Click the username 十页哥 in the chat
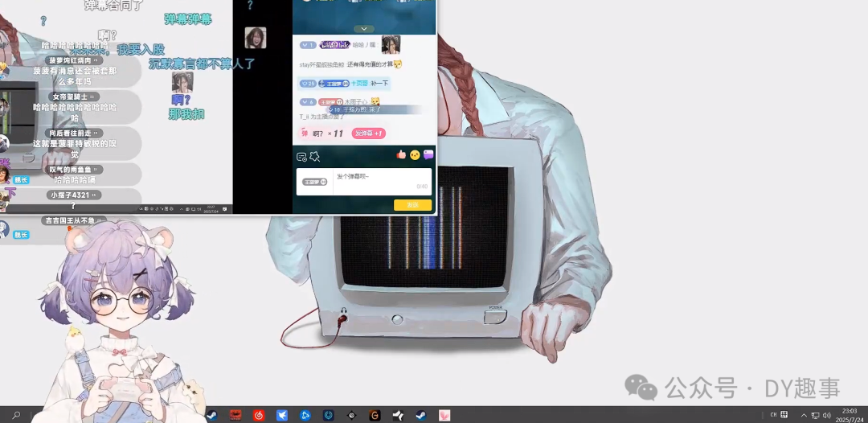Image resolution: width=868 pixels, height=423 pixels. coord(360,84)
